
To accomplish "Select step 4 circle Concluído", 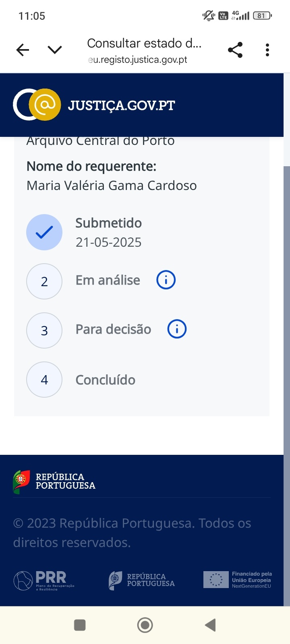I will 44,380.
